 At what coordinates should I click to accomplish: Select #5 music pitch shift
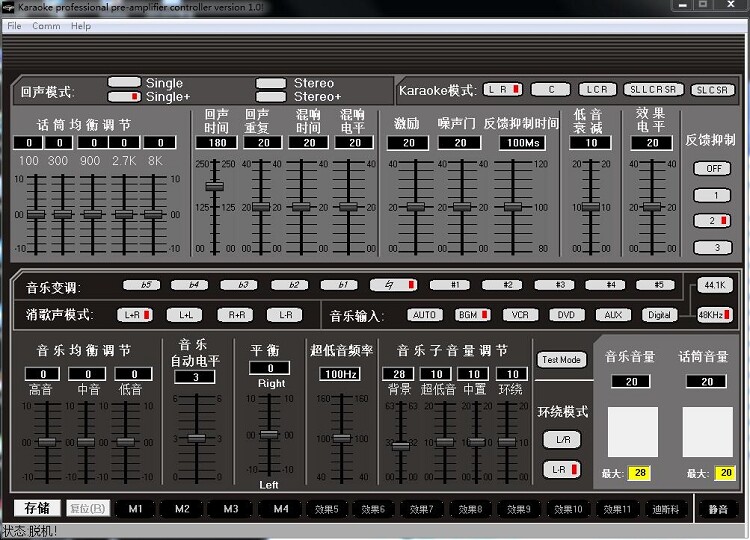tap(655, 285)
